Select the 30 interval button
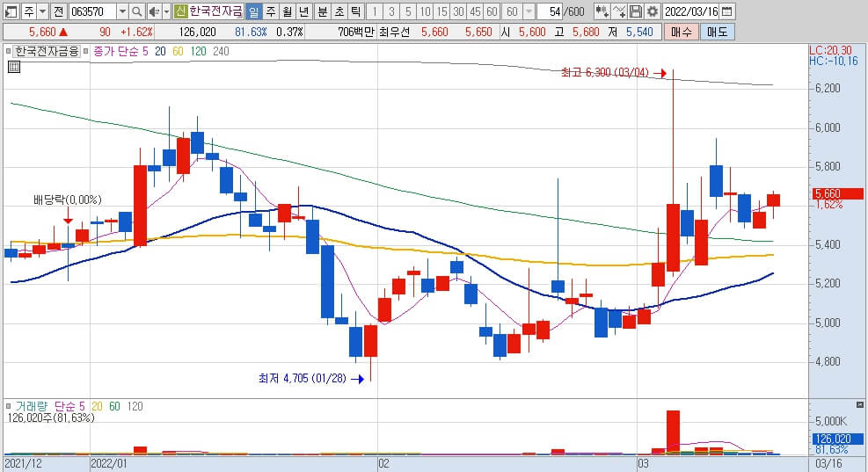The image size is (868, 472). coord(458,11)
